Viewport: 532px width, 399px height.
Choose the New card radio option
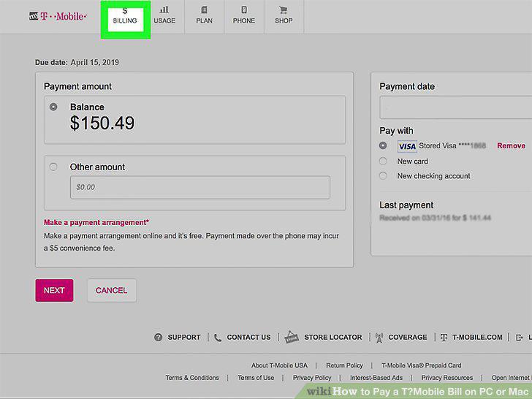coord(383,161)
